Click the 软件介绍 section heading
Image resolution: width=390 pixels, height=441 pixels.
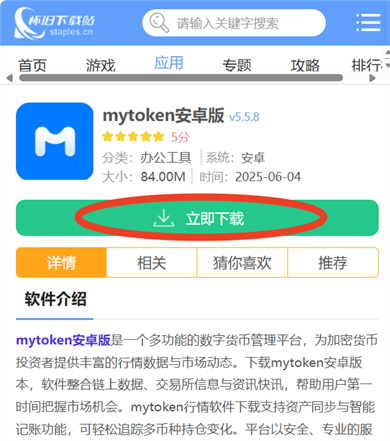coord(55,299)
